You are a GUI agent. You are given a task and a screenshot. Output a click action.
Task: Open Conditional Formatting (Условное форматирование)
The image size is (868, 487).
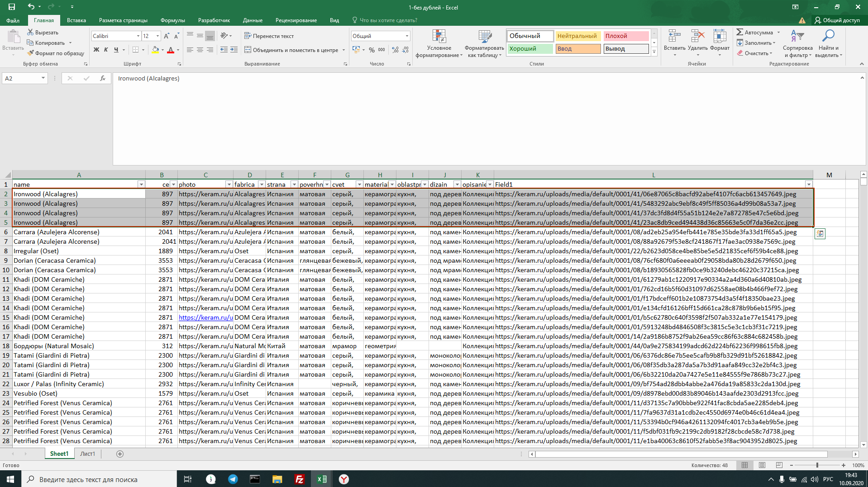(439, 44)
